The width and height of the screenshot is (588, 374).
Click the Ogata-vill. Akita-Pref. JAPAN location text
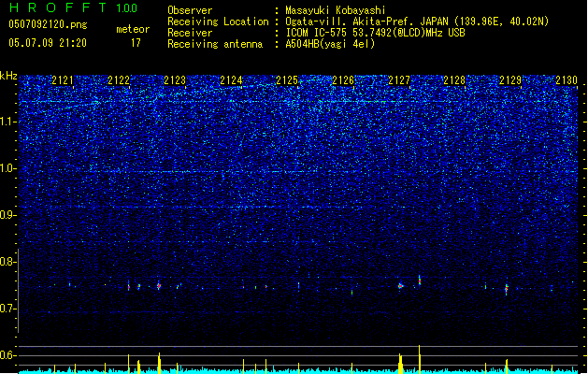pyautogui.click(x=417, y=22)
